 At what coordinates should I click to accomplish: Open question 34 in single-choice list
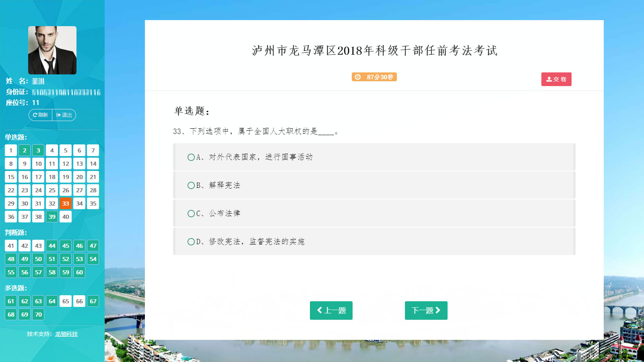[79, 204]
